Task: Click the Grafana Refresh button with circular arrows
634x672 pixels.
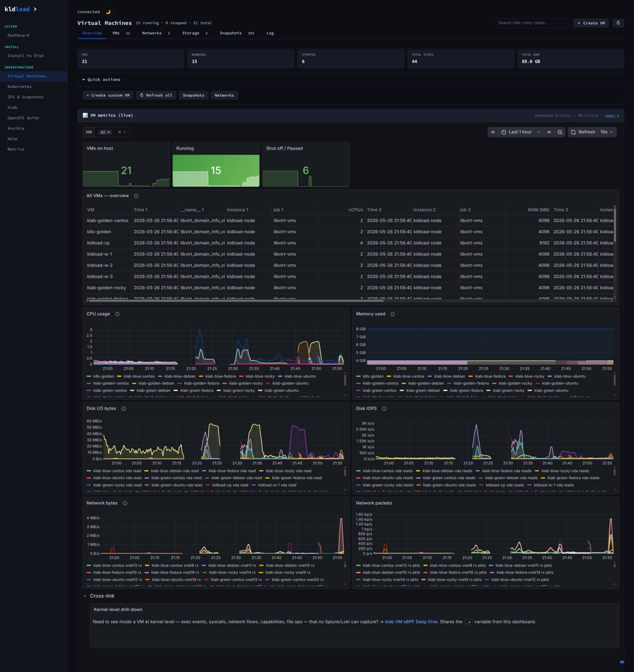Action: (583, 132)
